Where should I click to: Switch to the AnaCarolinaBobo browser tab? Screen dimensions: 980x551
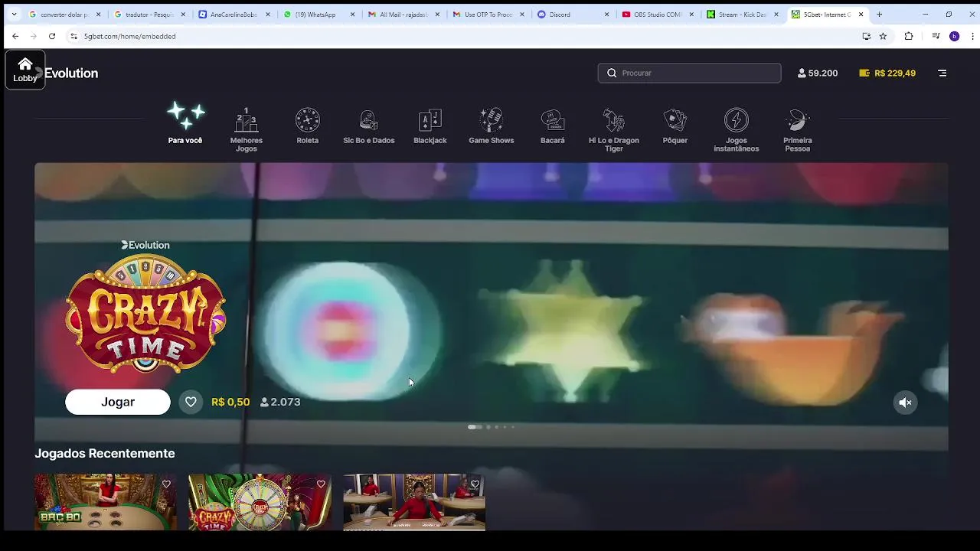tap(233, 15)
